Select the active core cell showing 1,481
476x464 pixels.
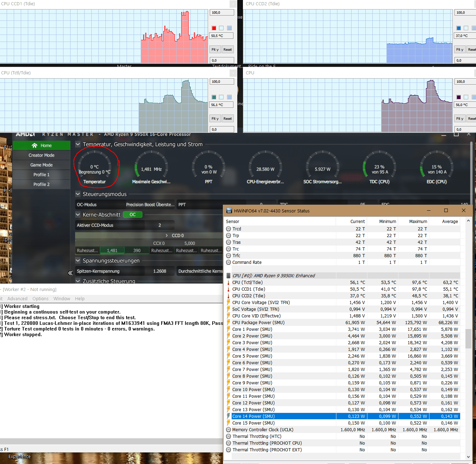coord(112,250)
